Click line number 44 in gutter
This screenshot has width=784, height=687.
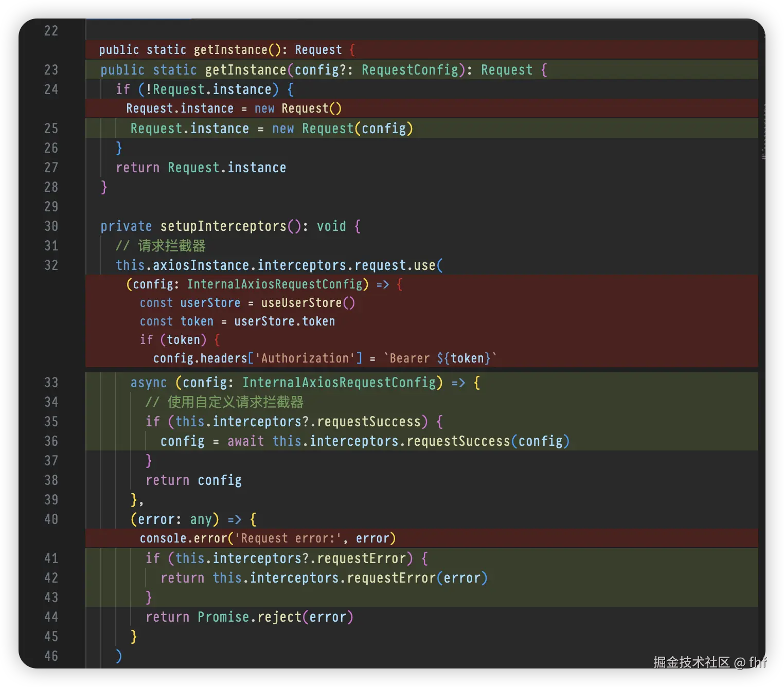click(51, 617)
